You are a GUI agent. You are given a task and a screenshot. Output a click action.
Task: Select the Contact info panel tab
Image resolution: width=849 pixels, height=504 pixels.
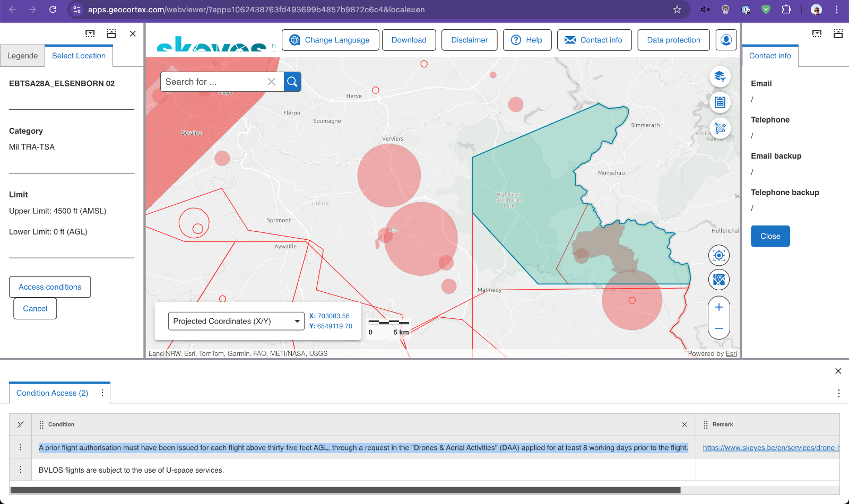pos(769,56)
